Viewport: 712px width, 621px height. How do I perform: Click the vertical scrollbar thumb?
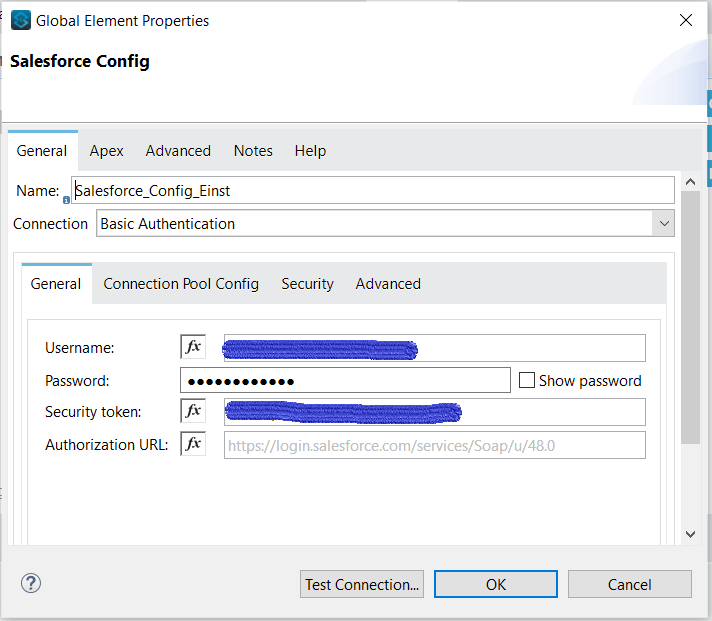(691, 317)
